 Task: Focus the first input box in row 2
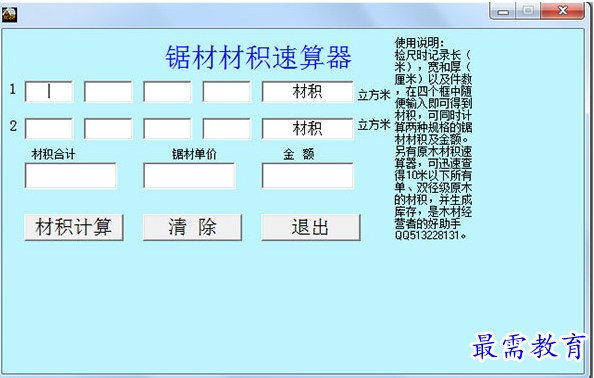tap(49, 128)
